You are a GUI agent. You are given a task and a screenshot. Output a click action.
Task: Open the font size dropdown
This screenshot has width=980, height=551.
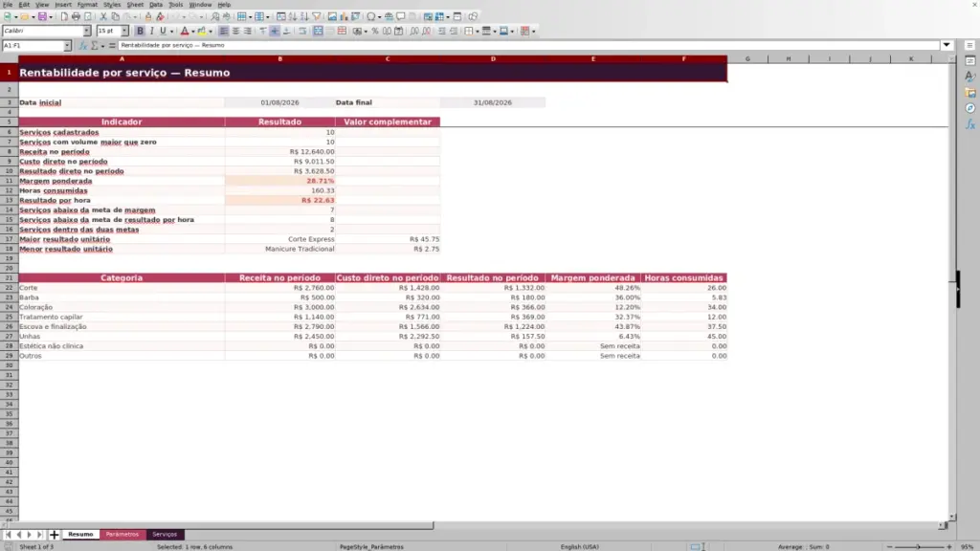(124, 32)
